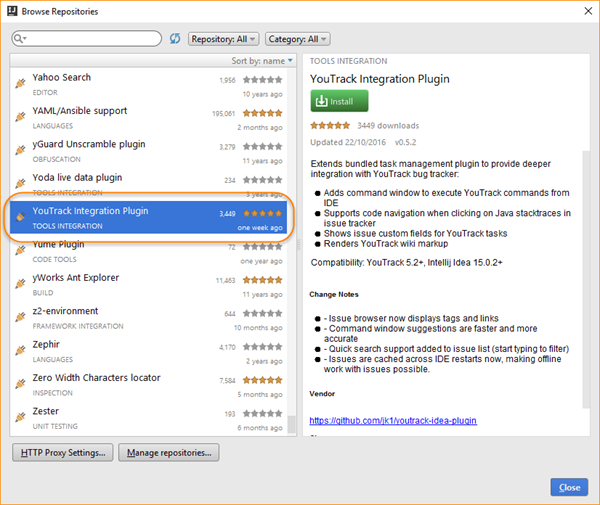Viewport: 600px width, 505px height.
Task: Click star rating in plugin details panel
Action: point(330,125)
